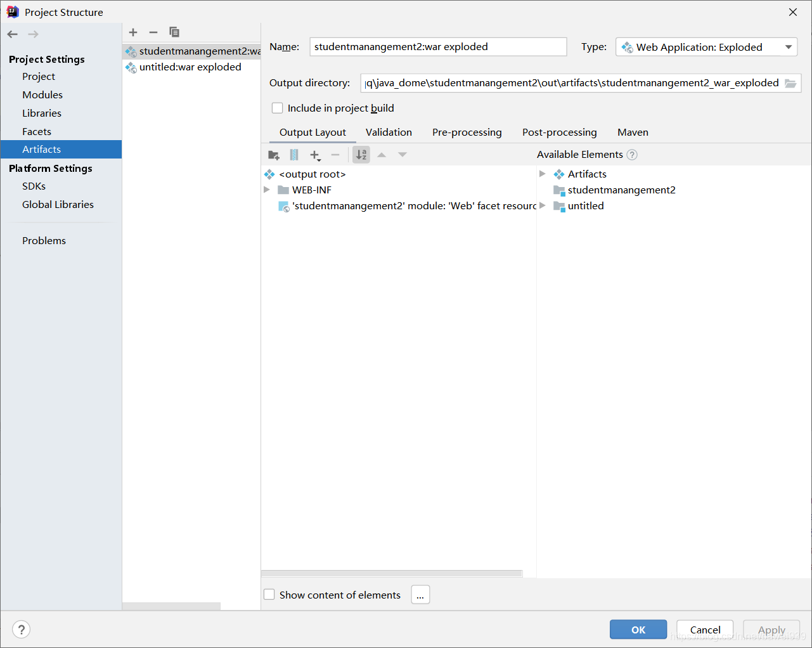Click the WEB-INF folder icon
The image size is (812, 648).
click(x=283, y=190)
